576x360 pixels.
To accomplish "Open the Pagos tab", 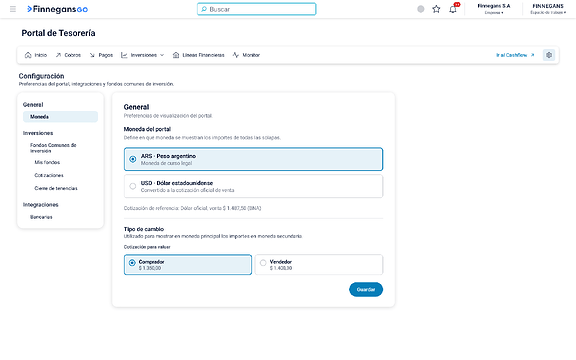I will 101,55.
